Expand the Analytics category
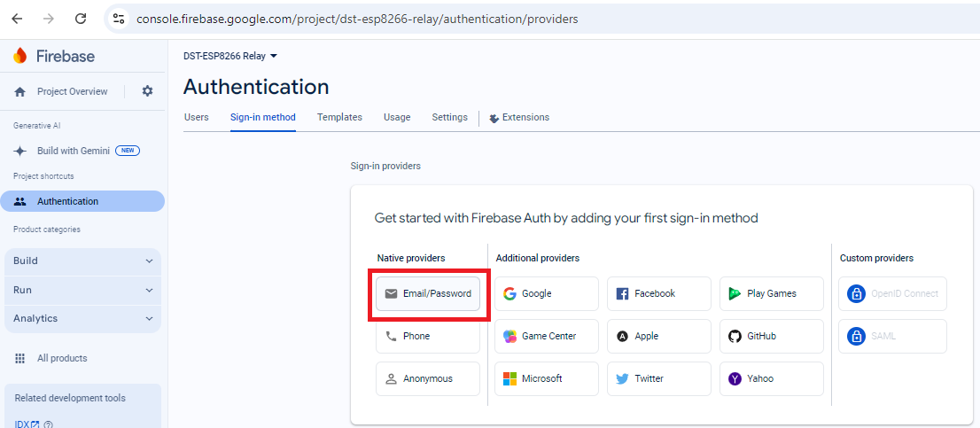The height and width of the screenshot is (428, 980). point(82,318)
